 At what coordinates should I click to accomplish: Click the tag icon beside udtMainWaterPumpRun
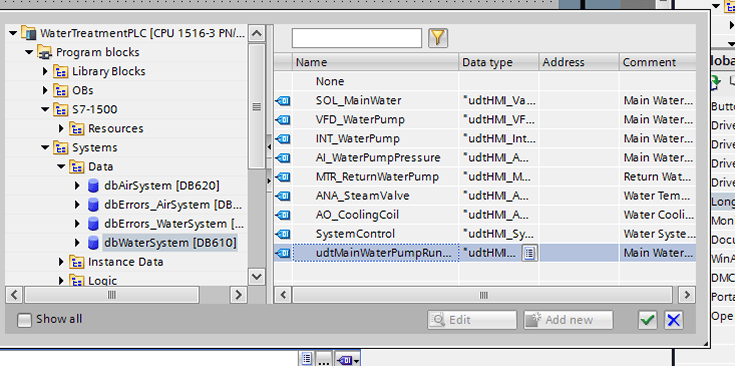click(283, 253)
